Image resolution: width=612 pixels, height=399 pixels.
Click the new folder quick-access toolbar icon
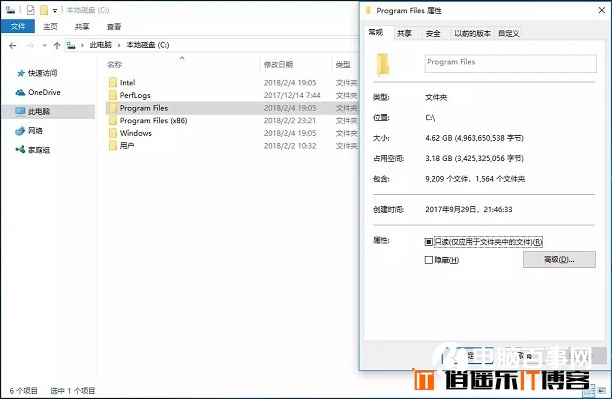pos(44,10)
